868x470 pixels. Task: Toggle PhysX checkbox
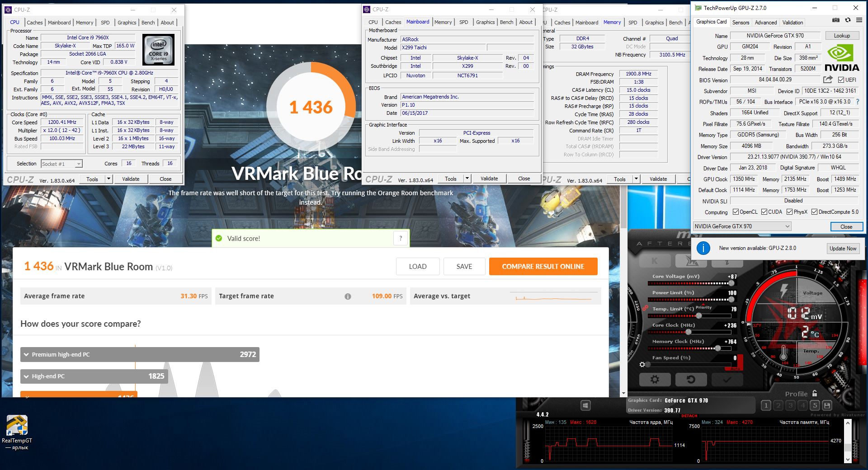tap(789, 212)
